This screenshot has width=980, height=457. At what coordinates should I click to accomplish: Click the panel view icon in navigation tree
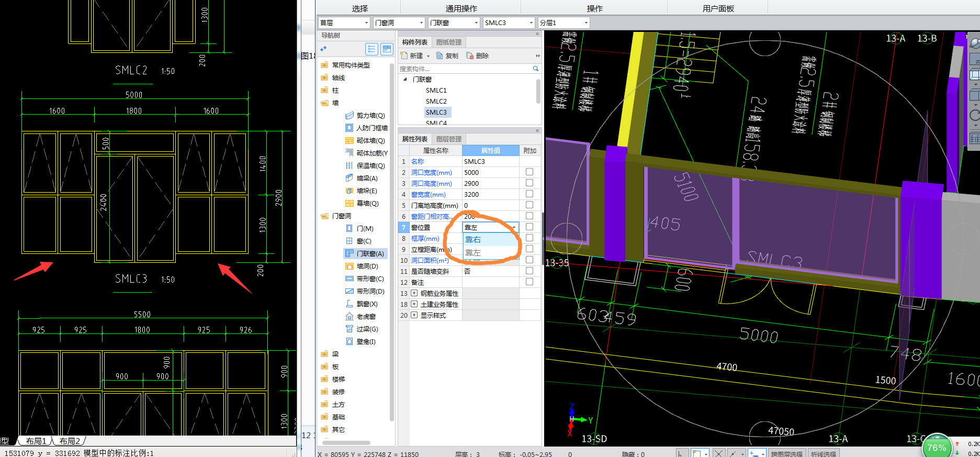pyautogui.click(x=387, y=49)
